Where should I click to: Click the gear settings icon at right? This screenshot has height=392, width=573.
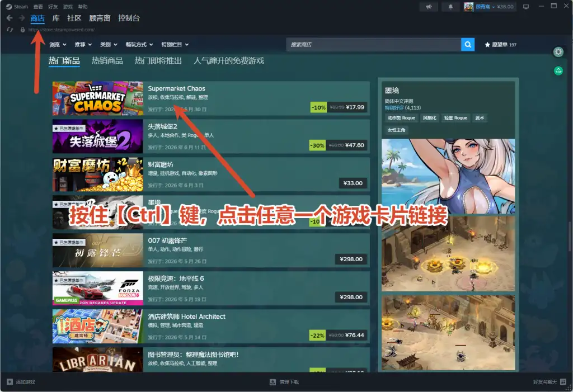pos(558,52)
